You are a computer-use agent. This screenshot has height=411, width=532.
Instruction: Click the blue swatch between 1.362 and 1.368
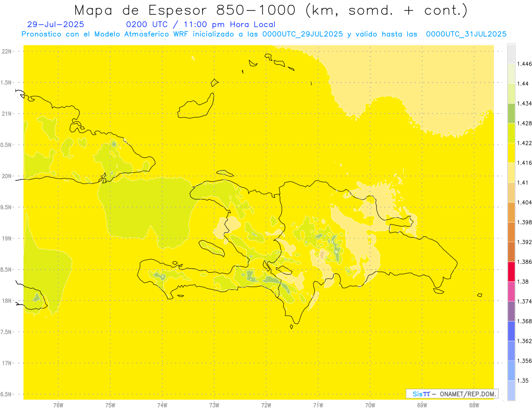pyautogui.click(x=511, y=331)
